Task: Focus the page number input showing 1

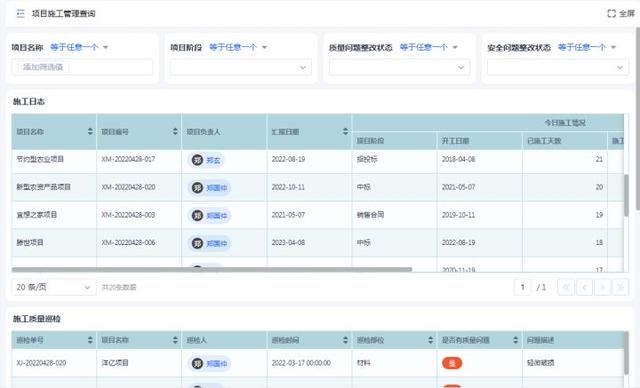Action: [522, 287]
